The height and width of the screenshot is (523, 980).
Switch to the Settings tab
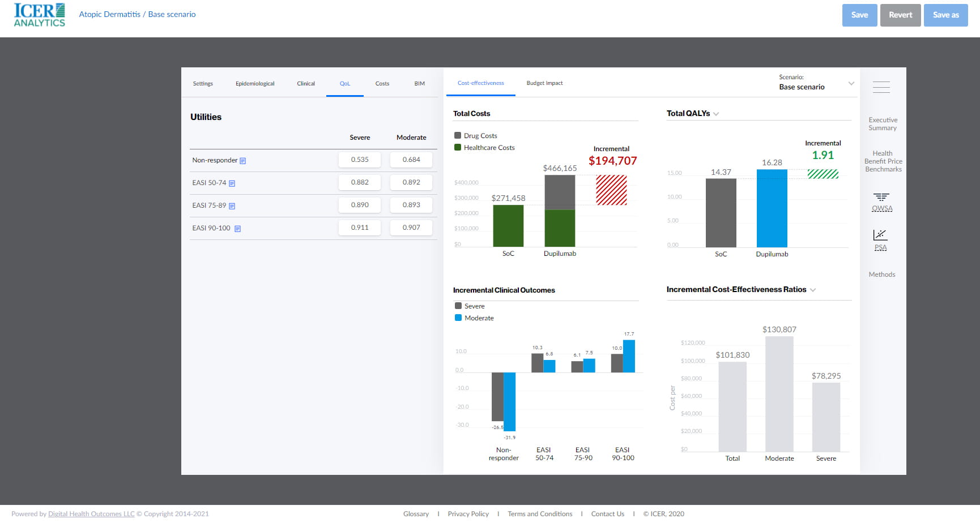tap(203, 84)
